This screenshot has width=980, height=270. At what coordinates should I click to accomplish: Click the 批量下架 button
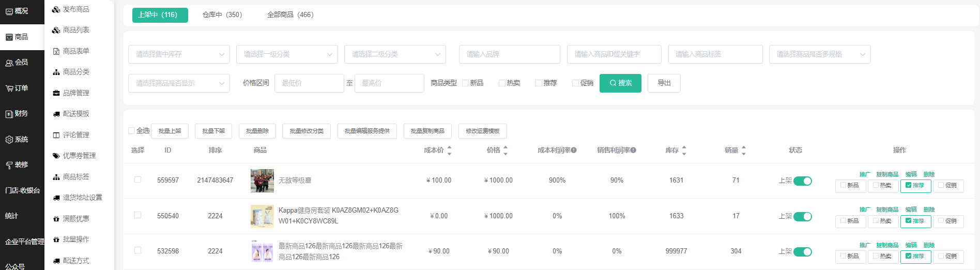pos(213,131)
